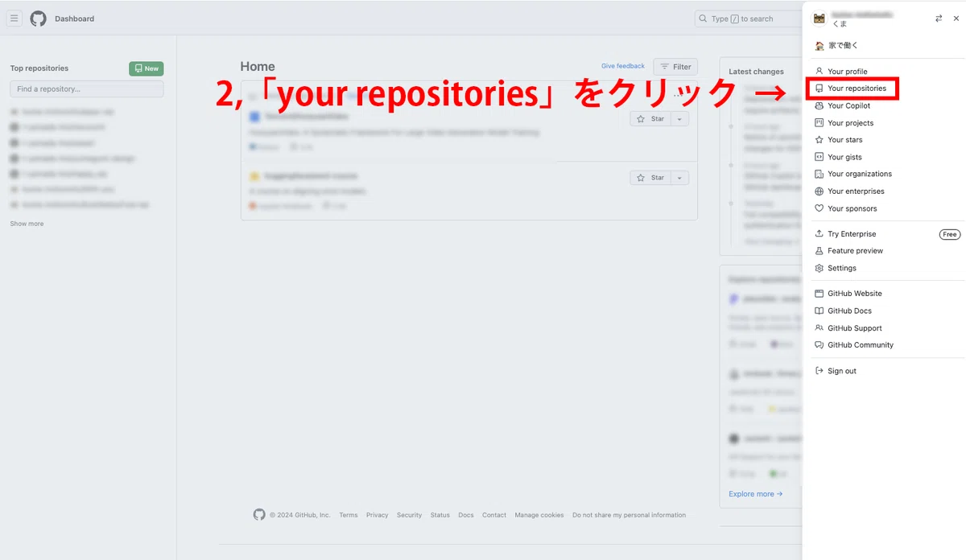The height and width of the screenshot is (560, 966).
Task: Click the beaker icon beside Feature preview
Action: pyautogui.click(x=819, y=251)
